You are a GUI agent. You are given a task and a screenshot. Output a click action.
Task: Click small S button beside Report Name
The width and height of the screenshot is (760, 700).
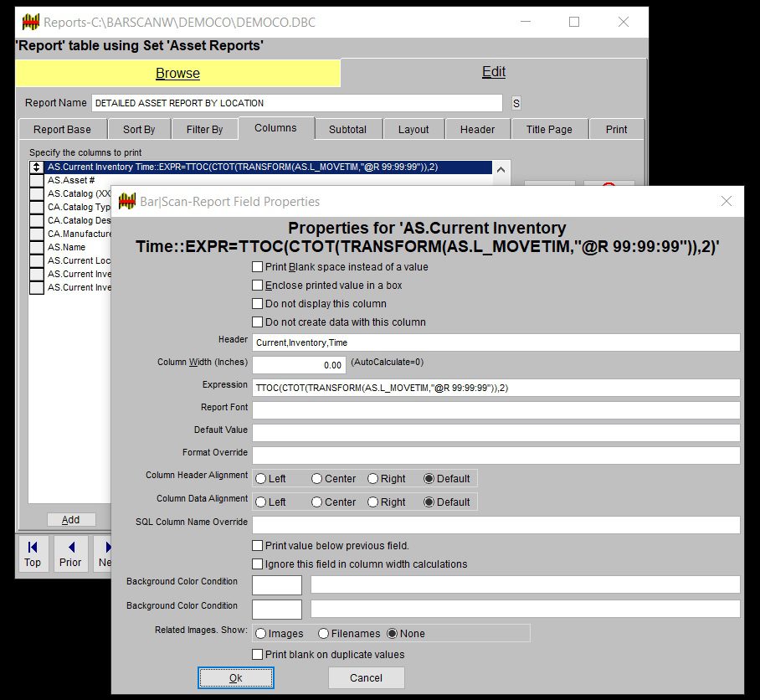point(516,103)
